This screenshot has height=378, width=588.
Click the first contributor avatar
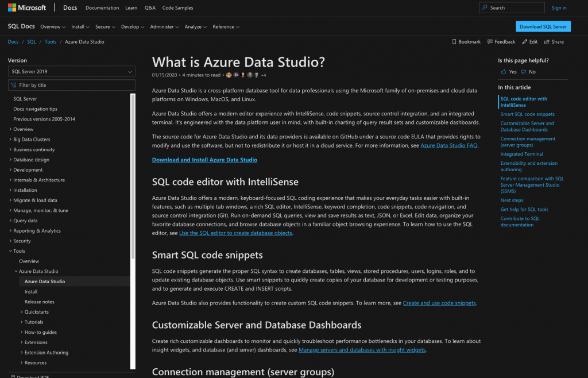click(229, 75)
